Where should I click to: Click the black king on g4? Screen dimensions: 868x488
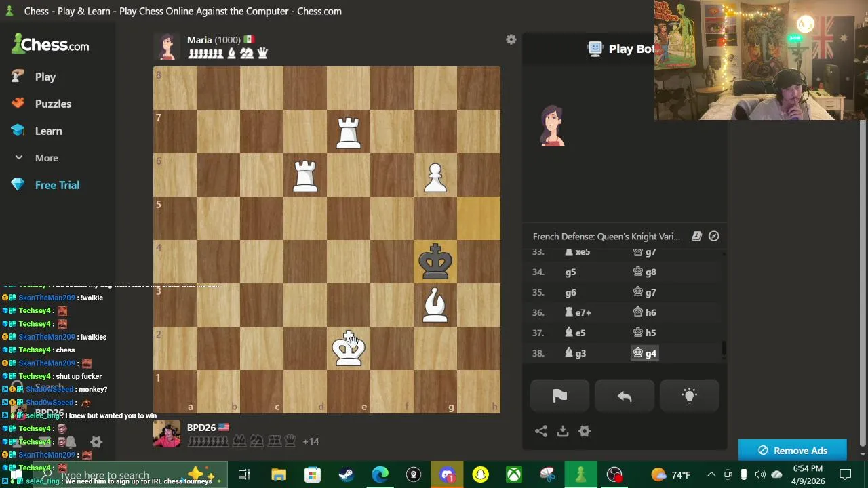435,262
